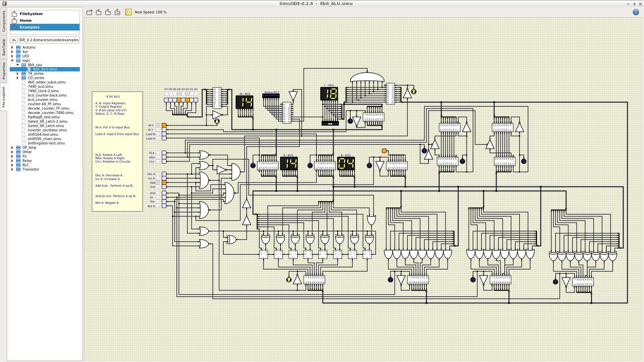Viewport: 644px width, 362px height.
Task: Click the New circuit toolbar icon
Action: 89,12
